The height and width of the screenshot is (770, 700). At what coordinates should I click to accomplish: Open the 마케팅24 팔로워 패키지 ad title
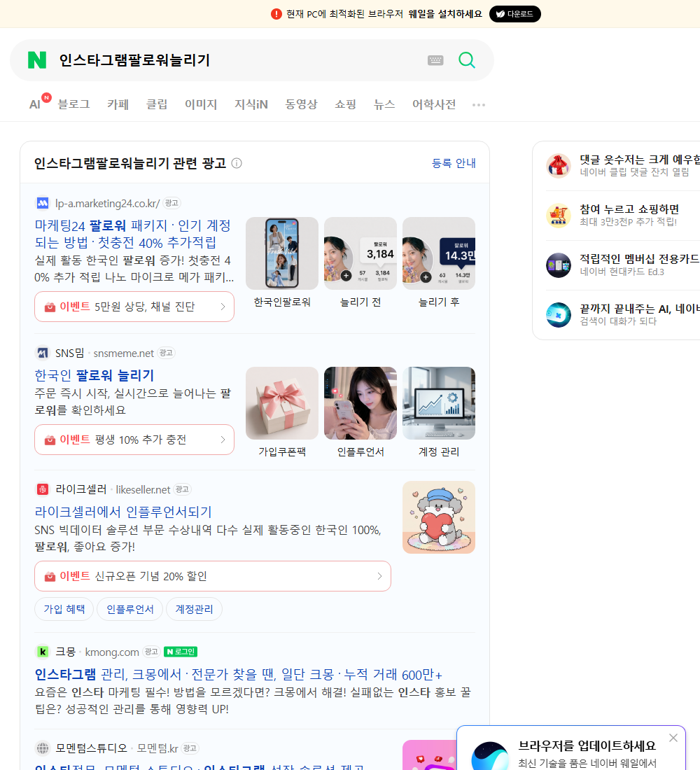click(132, 234)
